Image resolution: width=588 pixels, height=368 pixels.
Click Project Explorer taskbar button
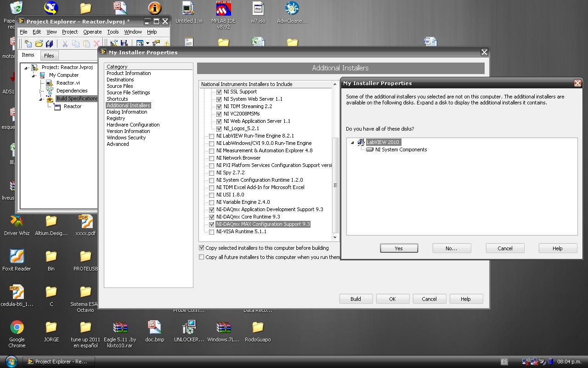pyautogui.click(x=59, y=362)
